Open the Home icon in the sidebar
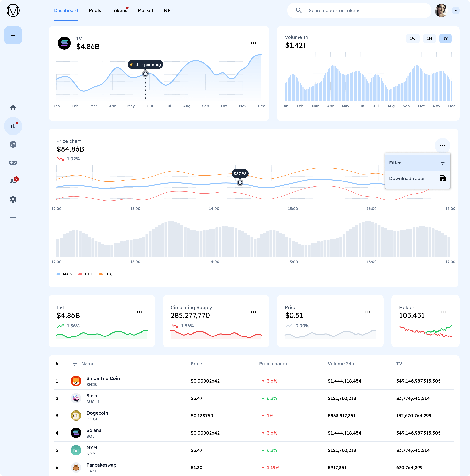 [13, 108]
